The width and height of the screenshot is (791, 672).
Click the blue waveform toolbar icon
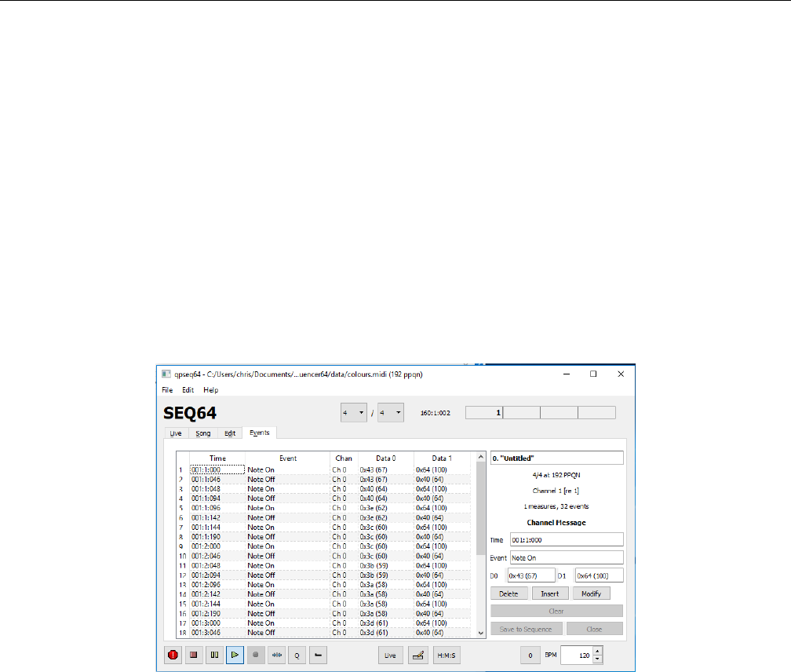pyautogui.click(x=276, y=655)
